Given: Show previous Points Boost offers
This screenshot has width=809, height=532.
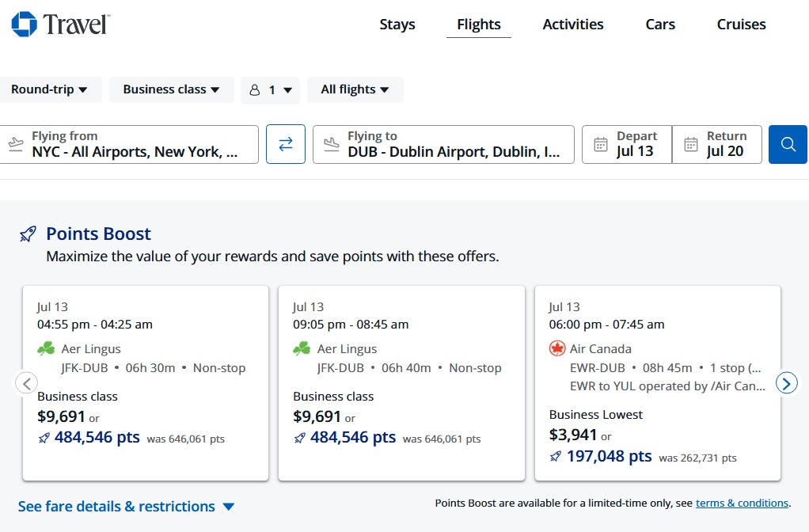Looking at the screenshot, I should (27, 383).
